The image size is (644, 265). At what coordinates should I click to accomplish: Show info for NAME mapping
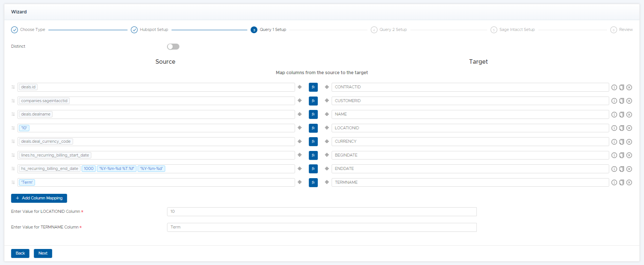(x=614, y=114)
